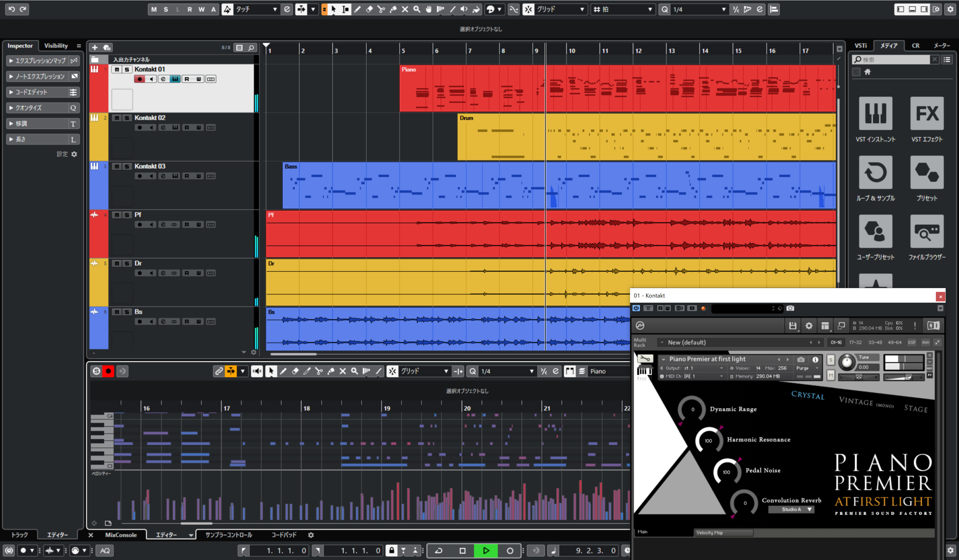Click the Find Tracks magnifier icon

251,48
